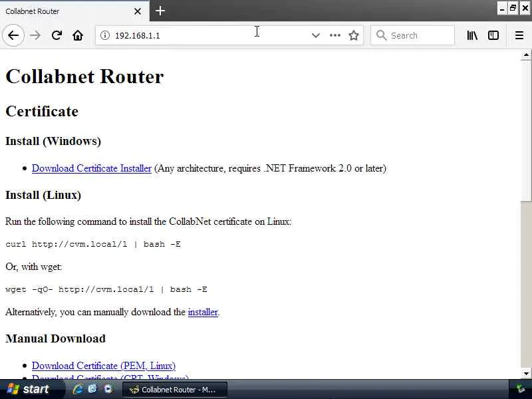
Task: Click the Search box in the toolbar
Action: click(412, 35)
